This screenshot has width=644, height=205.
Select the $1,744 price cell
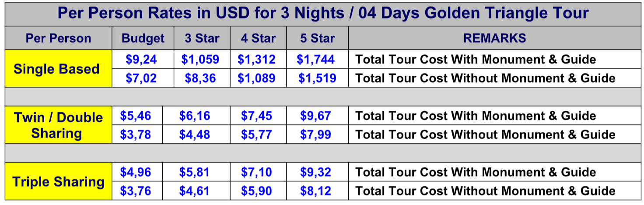(315, 59)
